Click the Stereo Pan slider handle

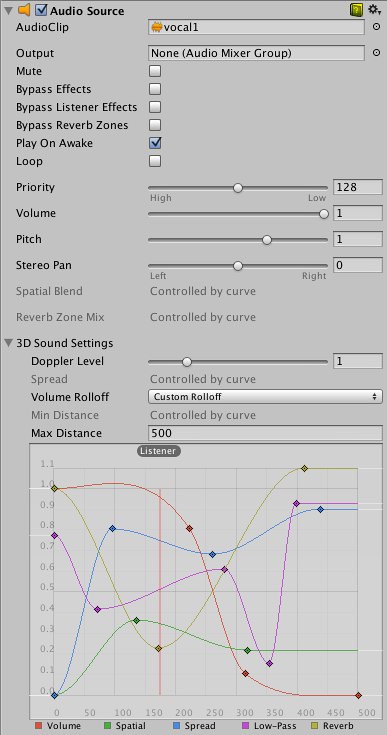point(238,266)
